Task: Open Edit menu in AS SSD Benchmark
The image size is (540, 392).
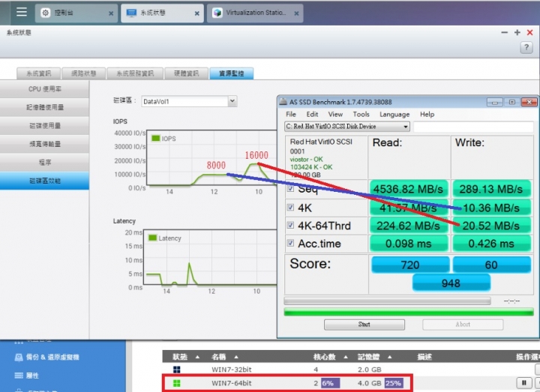Action: coord(312,114)
